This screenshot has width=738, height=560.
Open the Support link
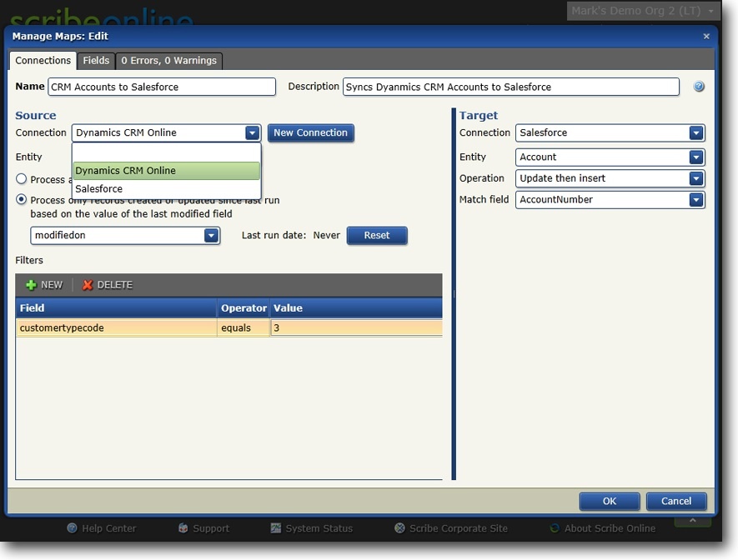[x=211, y=528]
